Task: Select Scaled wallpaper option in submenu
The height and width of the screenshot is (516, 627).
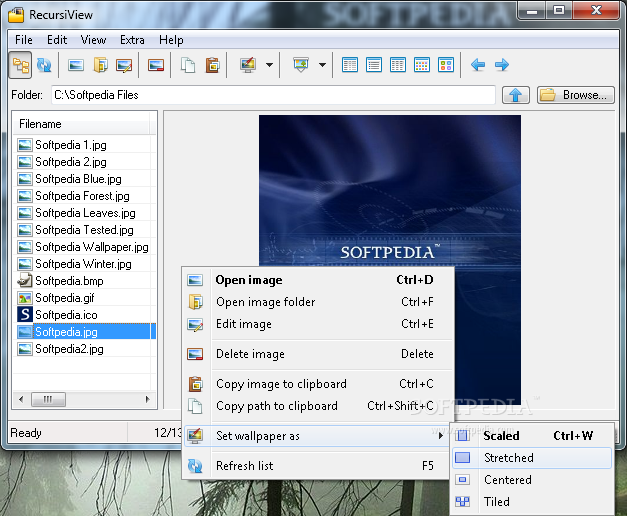Action: [532, 436]
